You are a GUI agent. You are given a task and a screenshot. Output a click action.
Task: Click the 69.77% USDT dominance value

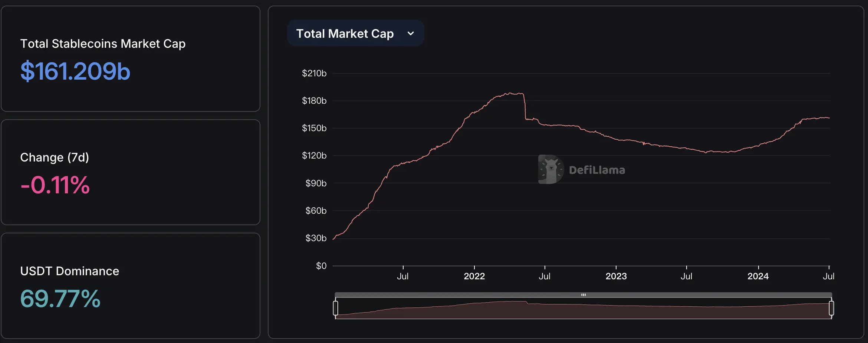click(60, 299)
